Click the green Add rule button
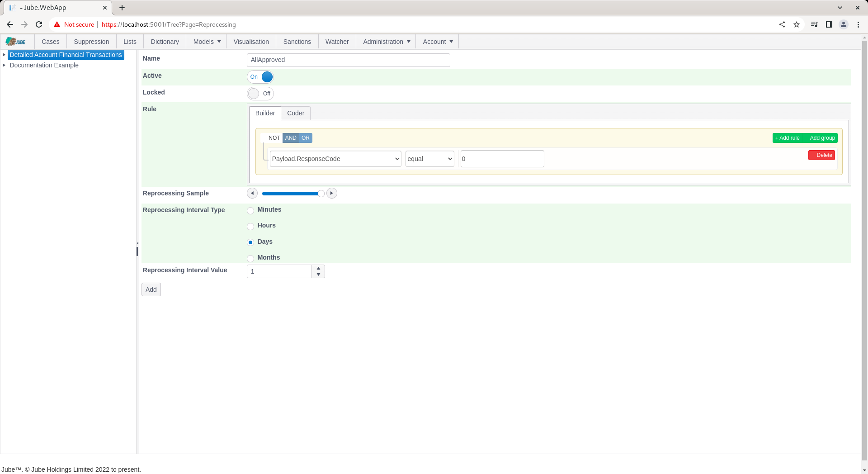The width and height of the screenshot is (868, 474). pyautogui.click(x=787, y=138)
